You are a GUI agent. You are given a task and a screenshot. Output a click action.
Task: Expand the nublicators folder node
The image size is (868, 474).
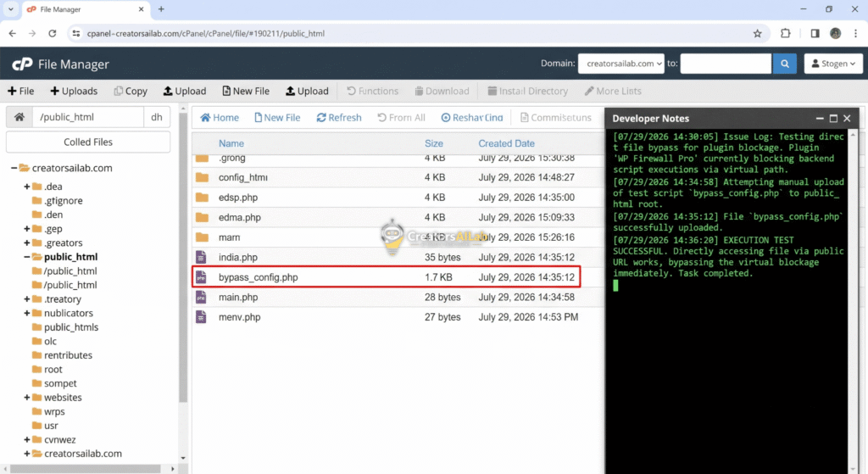(x=26, y=313)
